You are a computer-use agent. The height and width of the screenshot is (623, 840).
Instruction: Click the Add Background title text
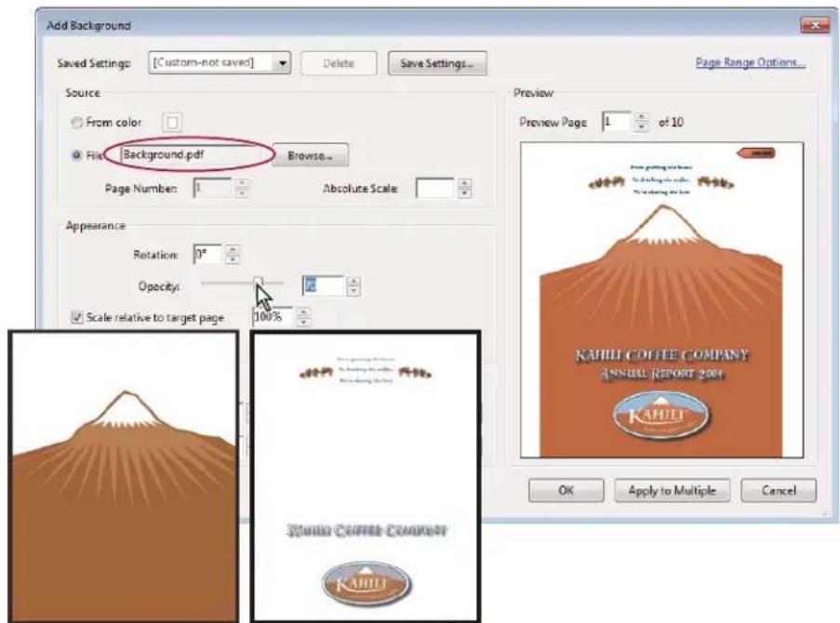[x=88, y=25]
